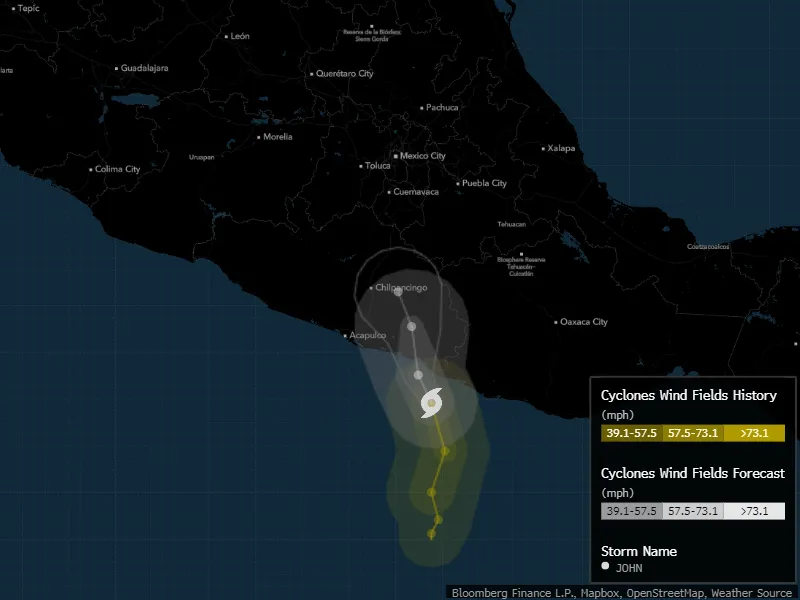Click the Mexico City label
800x600 pixels.
[x=422, y=156]
